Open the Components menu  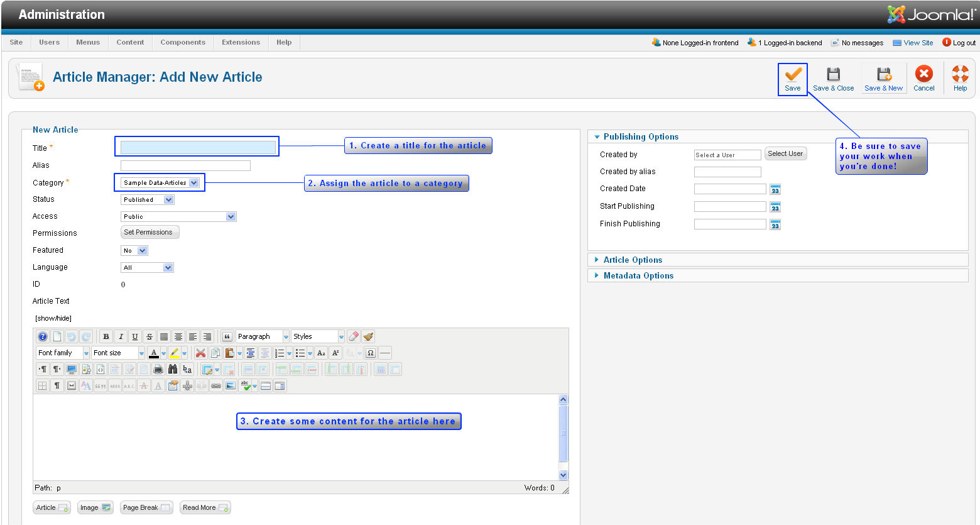183,43
